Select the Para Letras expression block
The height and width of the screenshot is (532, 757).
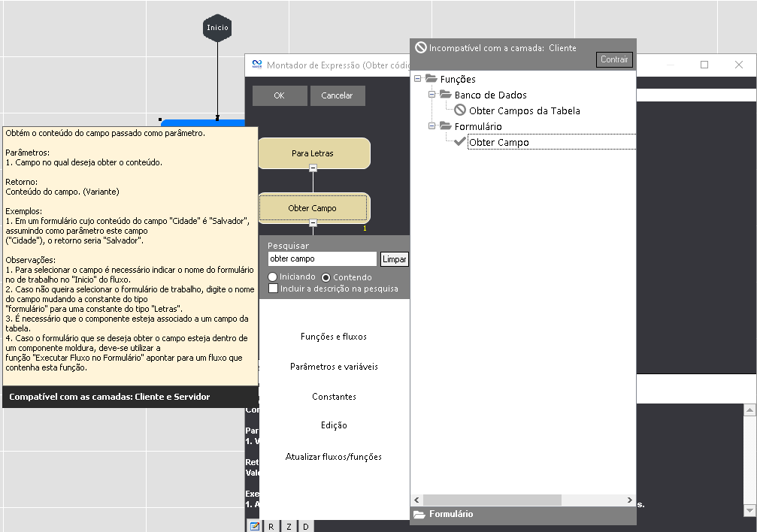click(313, 153)
